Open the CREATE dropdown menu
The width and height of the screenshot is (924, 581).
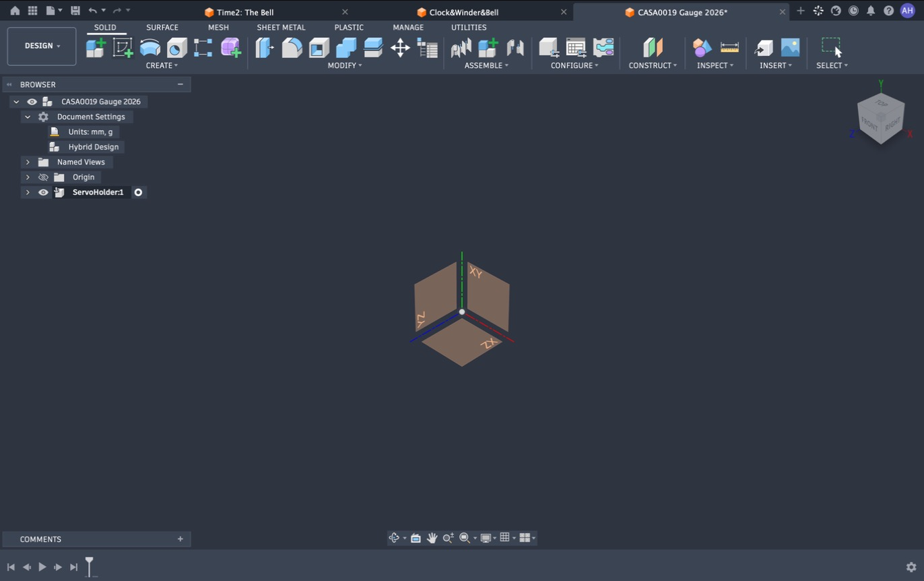[162, 65]
